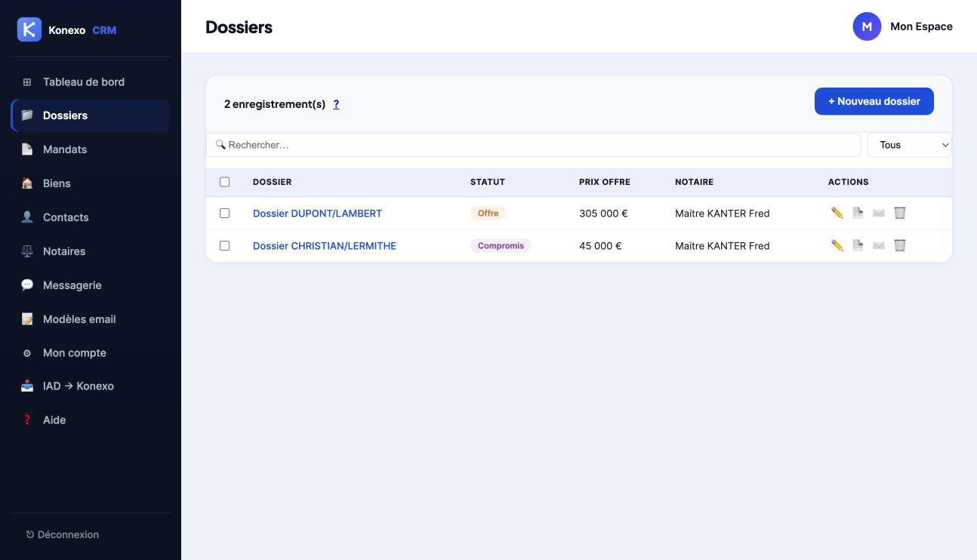This screenshot has height=560, width=977.
Task: Click the Offre status badge
Action: coord(488,214)
